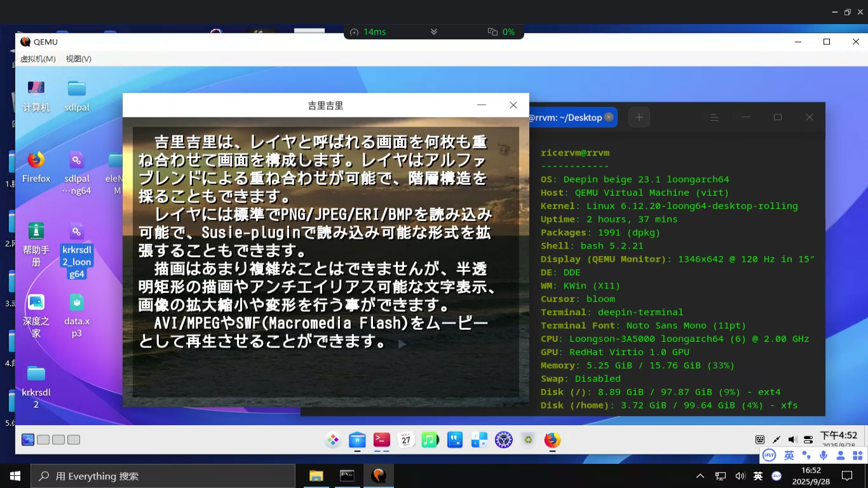Close the ~/Desktop terminal tab
Image resolution: width=868 pixels, height=488 pixels.
point(609,118)
